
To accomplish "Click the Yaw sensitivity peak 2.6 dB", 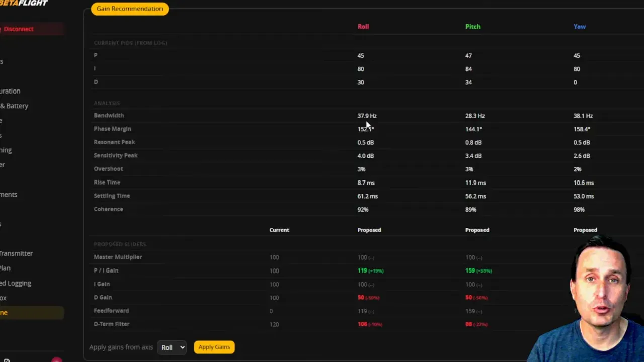I will (582, 156).
